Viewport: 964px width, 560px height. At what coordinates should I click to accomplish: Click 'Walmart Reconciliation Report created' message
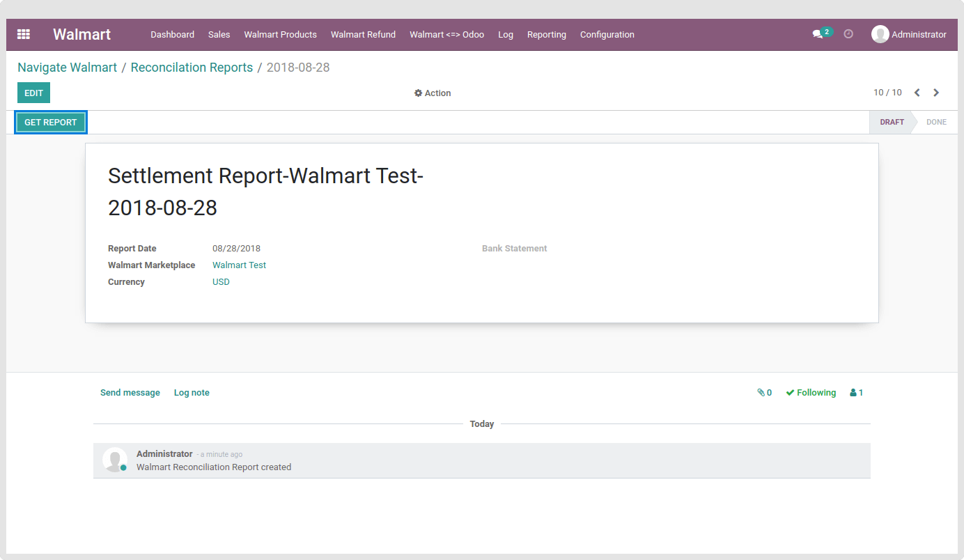click(214, 467)
